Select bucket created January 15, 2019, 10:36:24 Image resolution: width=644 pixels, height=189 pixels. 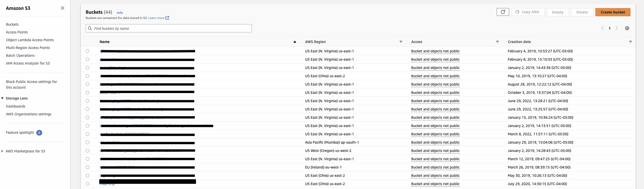87,117
